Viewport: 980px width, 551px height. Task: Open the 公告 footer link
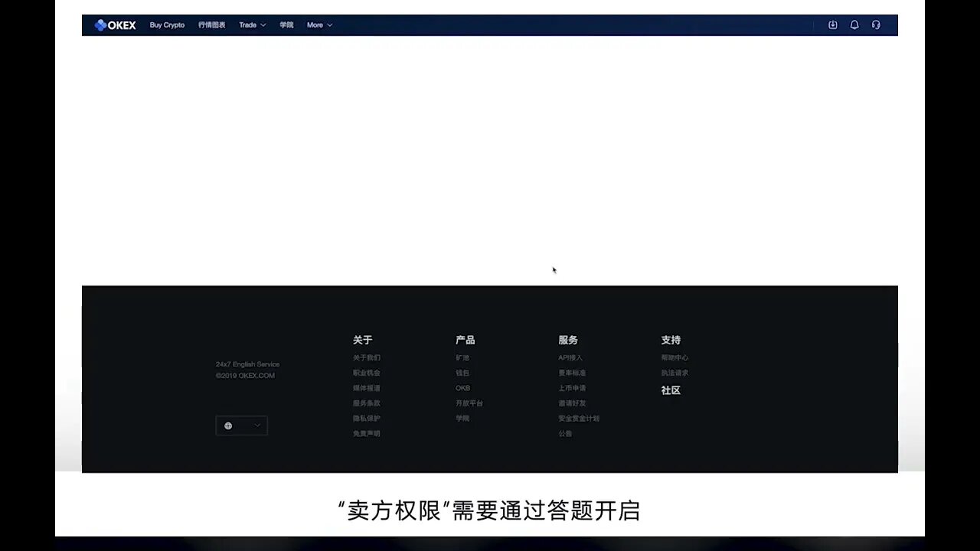click(565, 434)
